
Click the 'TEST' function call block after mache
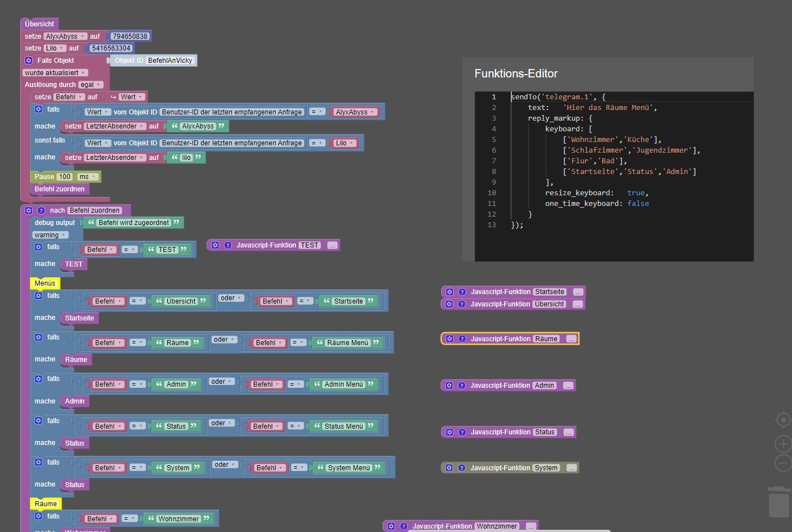(x=74, y=264)
